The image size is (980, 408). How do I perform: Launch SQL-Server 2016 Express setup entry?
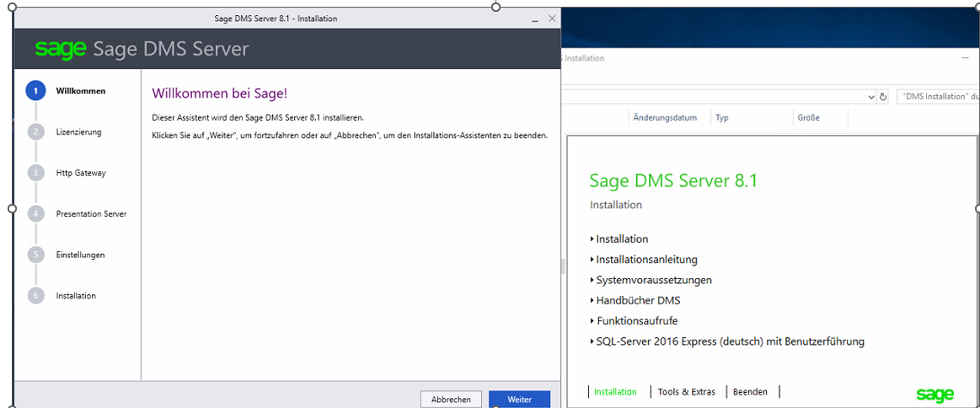point(730,341)
